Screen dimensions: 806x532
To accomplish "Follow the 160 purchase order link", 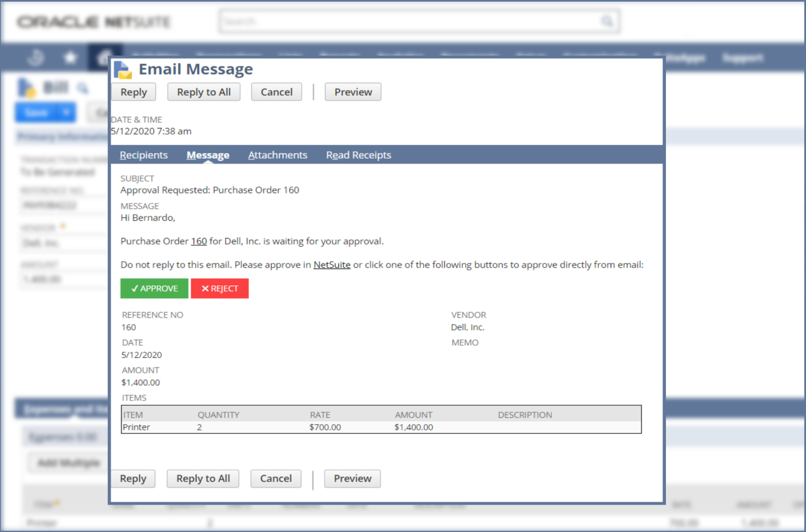I will click(199, 241).
